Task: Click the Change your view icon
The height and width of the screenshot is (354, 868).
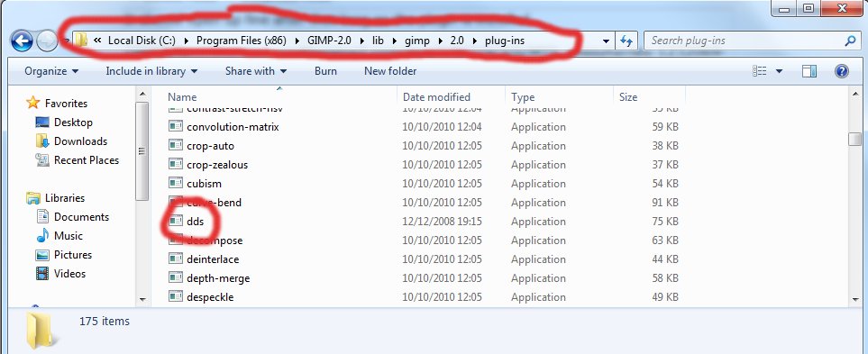Action: pos(760,71)
